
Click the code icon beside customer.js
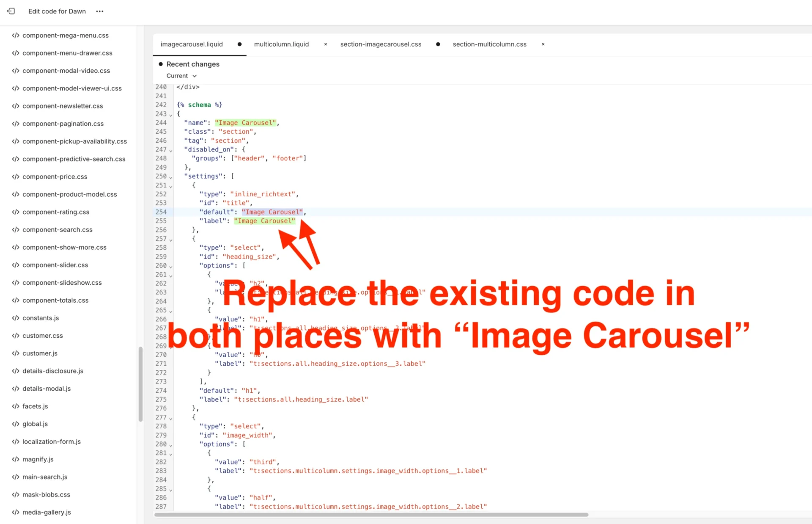pos(15,353)
